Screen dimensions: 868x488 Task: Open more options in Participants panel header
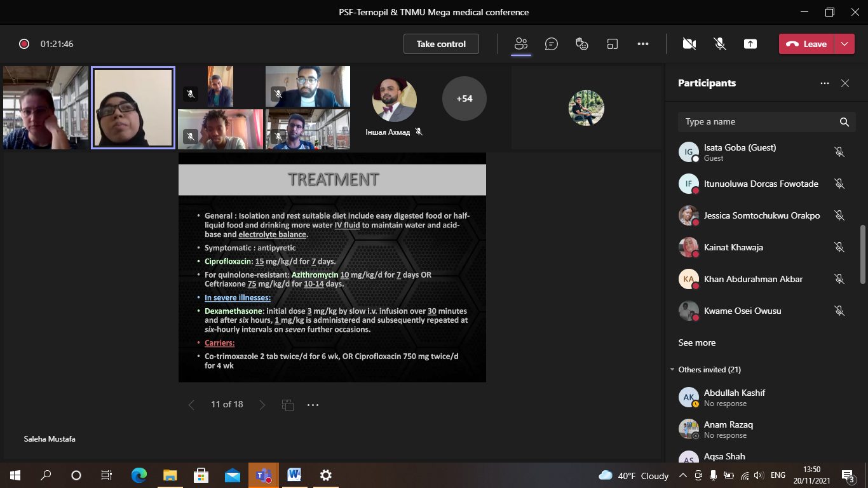pyautogui.click(x=825, y=83)
